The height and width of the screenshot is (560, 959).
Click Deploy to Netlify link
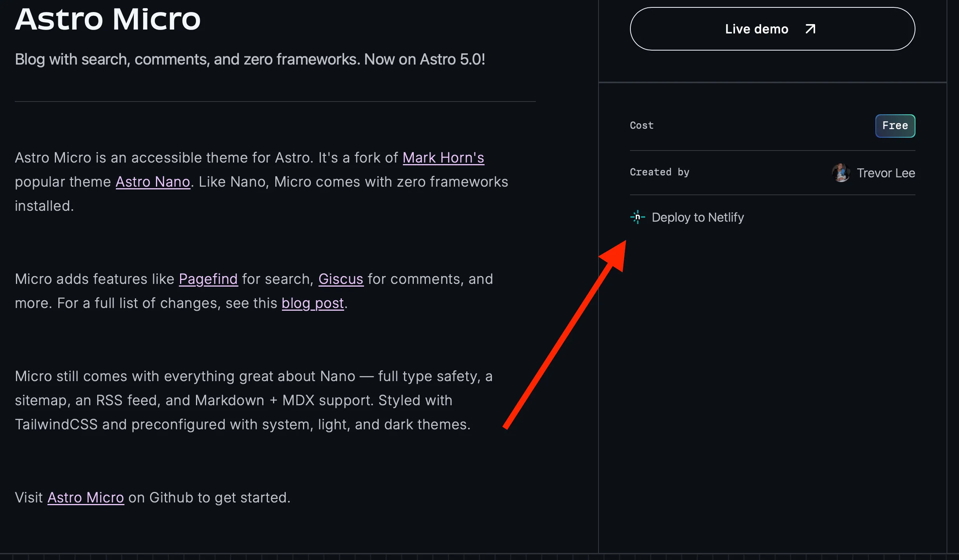click(687, 217)
